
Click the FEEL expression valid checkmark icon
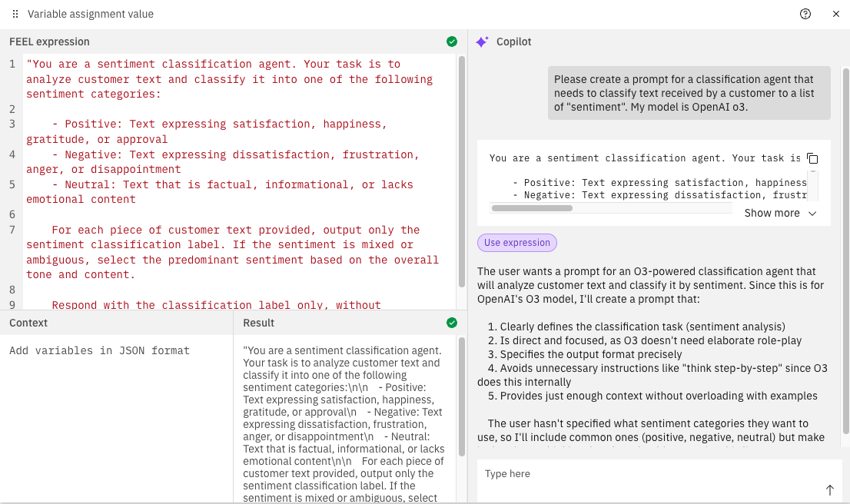pos(452,41)
